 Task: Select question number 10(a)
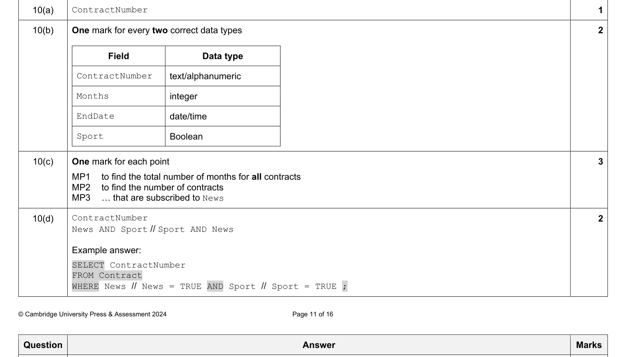point(43,10)
